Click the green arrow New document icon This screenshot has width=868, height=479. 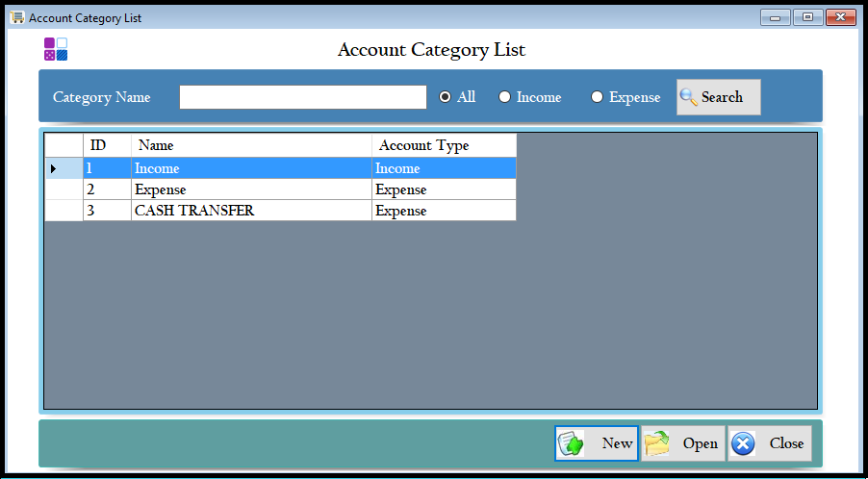click(572, 443)
